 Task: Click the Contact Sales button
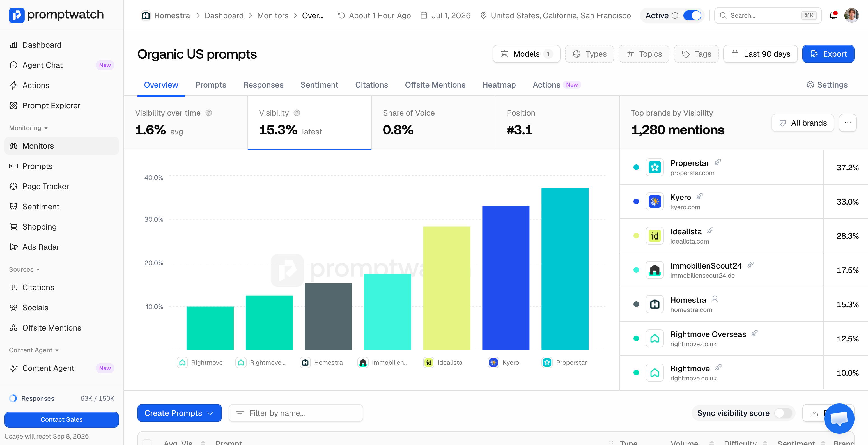62,419
